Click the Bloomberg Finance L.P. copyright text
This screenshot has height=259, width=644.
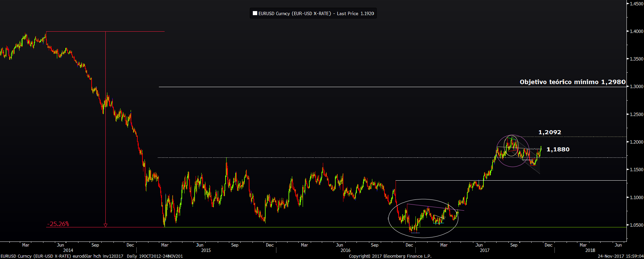(x=390, y=256)
